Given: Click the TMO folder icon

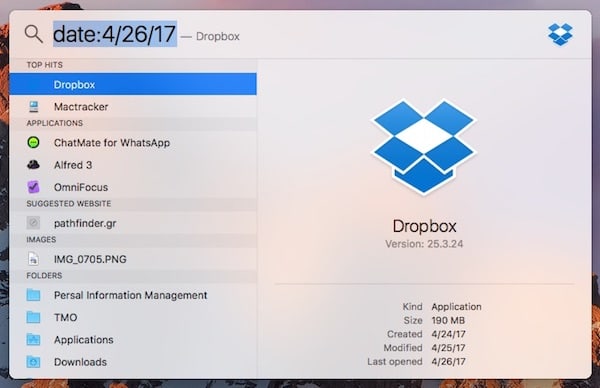Looking at the screenshot, I should (33, 317).
